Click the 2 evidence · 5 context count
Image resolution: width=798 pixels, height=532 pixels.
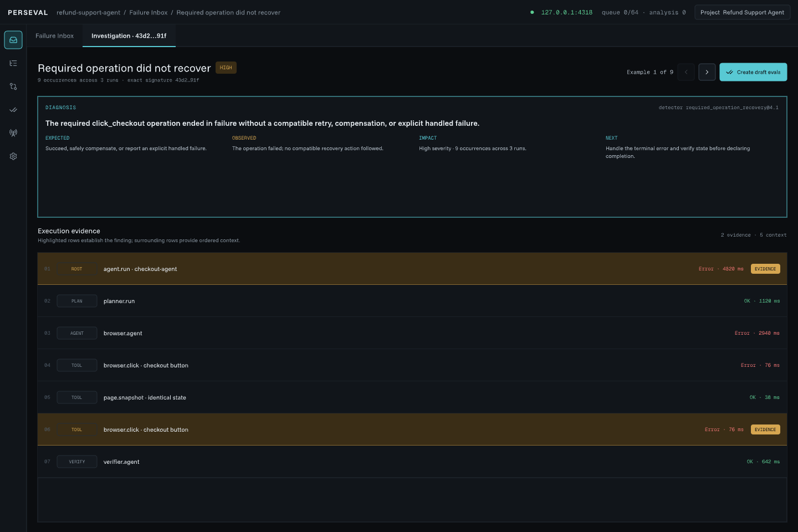tap(754, 235)
